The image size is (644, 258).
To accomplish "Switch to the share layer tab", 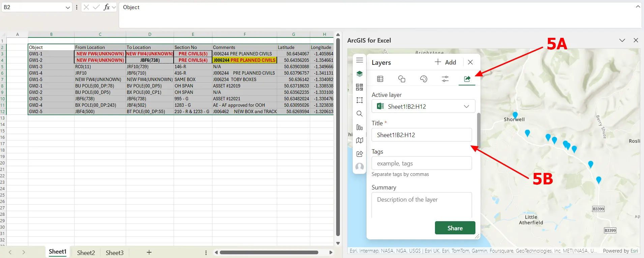I will [x=467, y=79].
